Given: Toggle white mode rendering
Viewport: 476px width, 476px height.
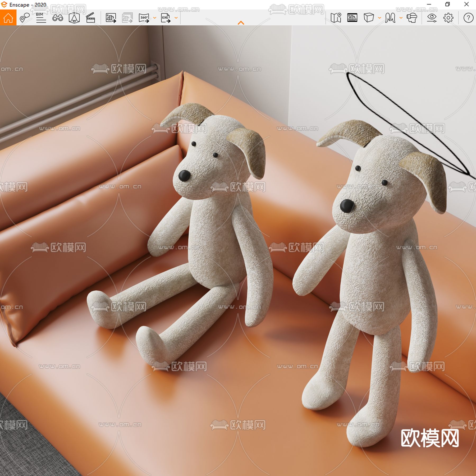Looking at the screenshot, I should click(369, 18).
